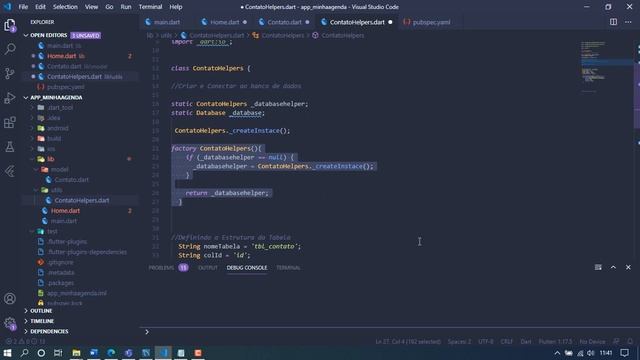Click the notifications bell in the status bar

tap(630, 341)
